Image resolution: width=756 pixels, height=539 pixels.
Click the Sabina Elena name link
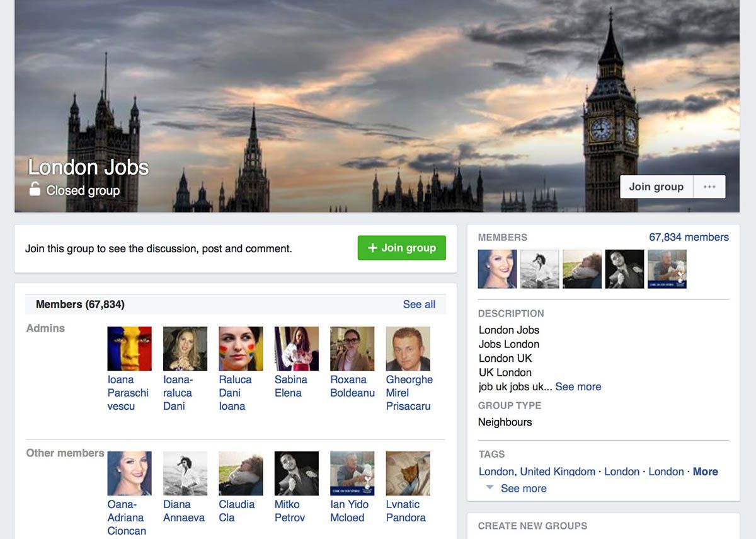[291, 386]
